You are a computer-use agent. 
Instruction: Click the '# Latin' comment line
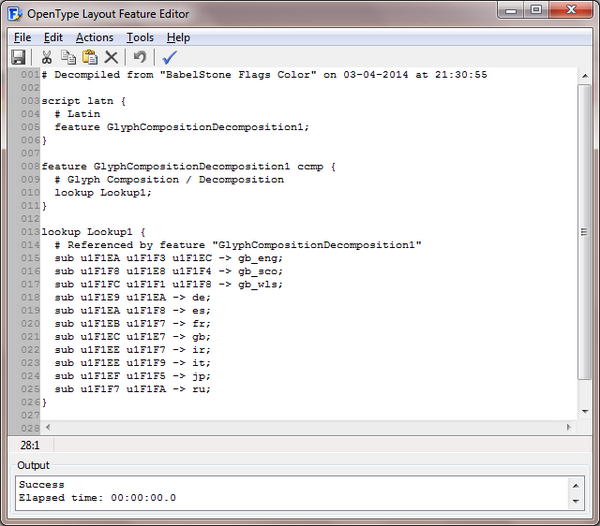(x=77, y=114)
